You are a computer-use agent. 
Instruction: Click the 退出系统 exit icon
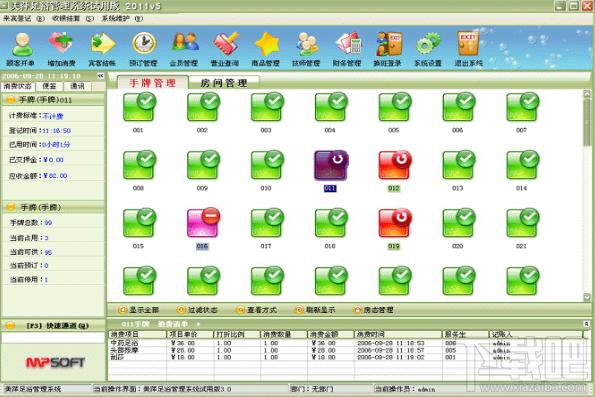click(x=469, y=49)
